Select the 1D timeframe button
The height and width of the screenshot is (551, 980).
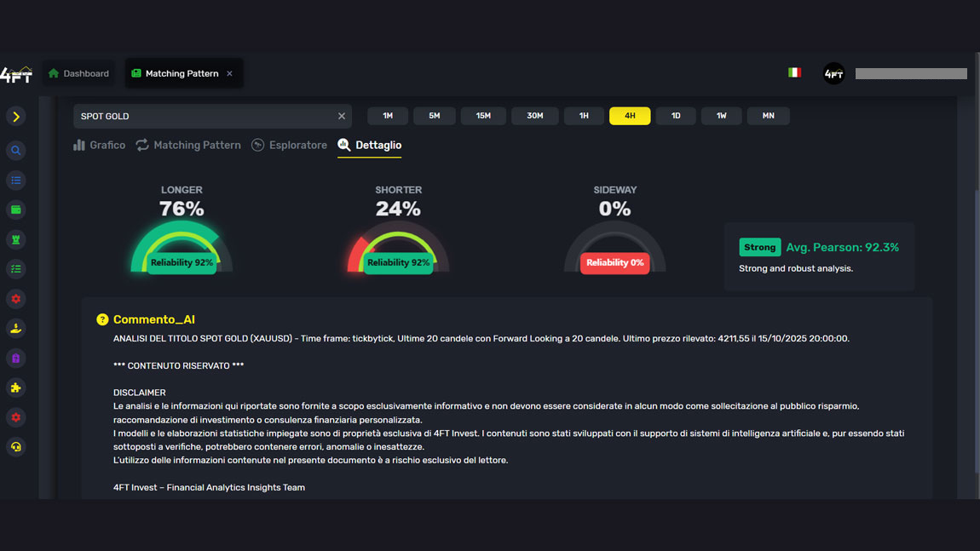(x=675, y=115)
